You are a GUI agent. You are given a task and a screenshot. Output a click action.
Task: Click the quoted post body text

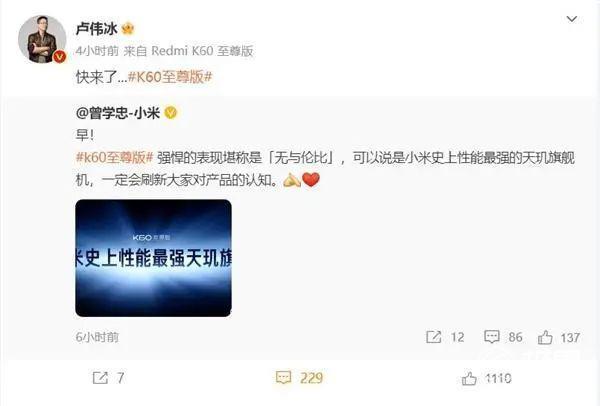(325, 168)
